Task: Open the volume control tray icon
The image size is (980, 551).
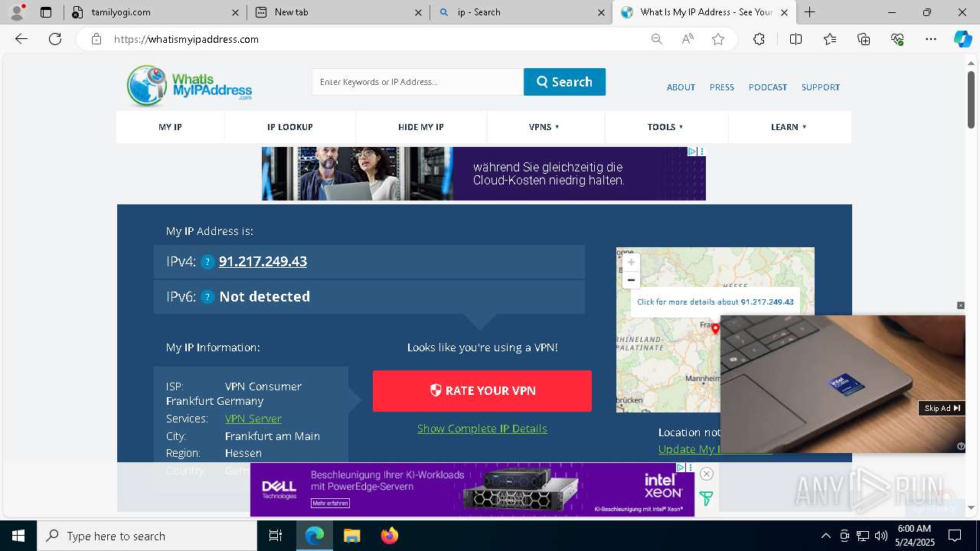Action: [x=881, y=536]
